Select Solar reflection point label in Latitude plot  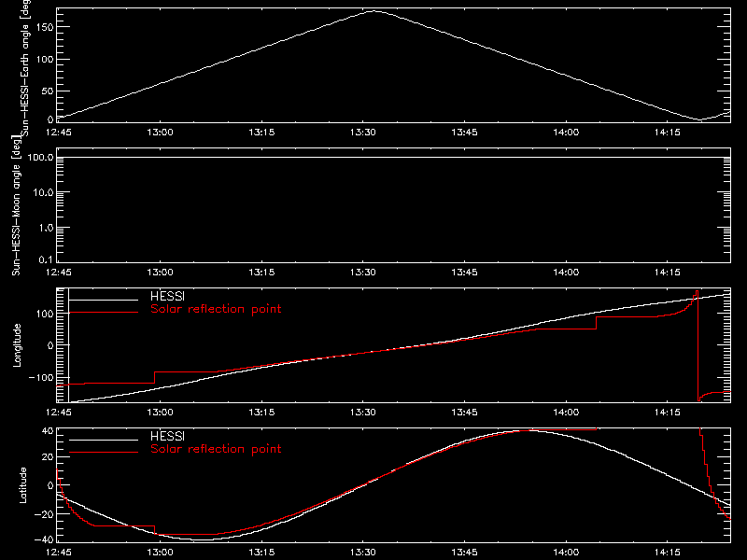click(x=216, y=449)
